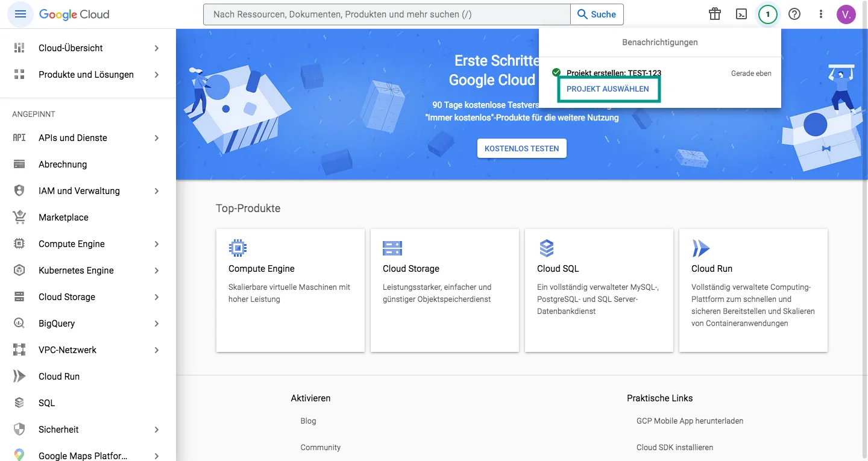Select the Cloud Storage product card icon
868x461 pixels.
click(392, 247)
